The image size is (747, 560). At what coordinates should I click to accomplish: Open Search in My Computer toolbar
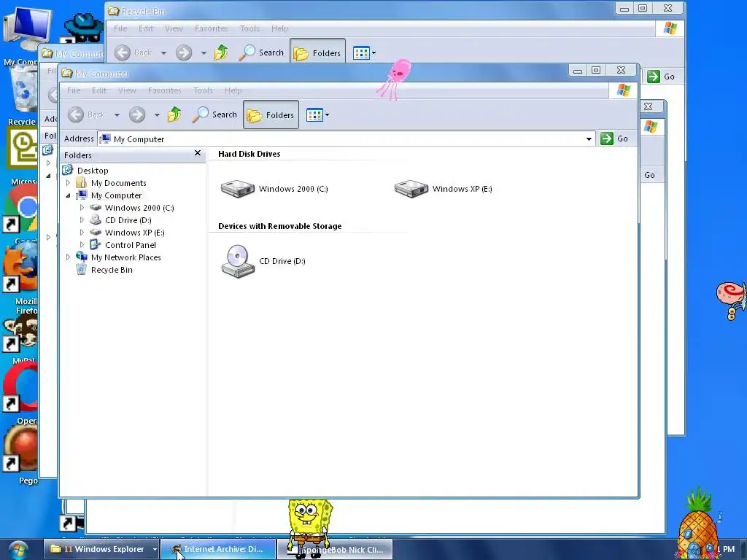coord(214,114)
